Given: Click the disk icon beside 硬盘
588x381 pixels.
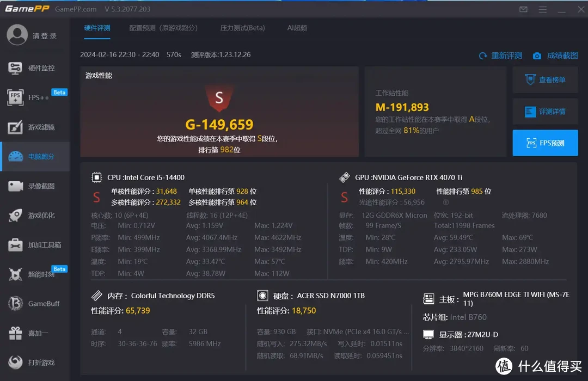Looking at the screenshot, I should tap(262, 296).
